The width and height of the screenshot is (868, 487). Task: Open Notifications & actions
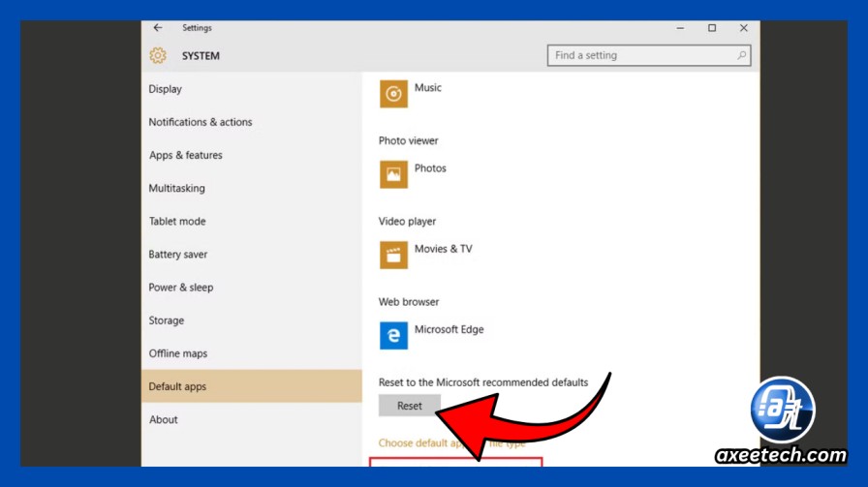point(201,122)
